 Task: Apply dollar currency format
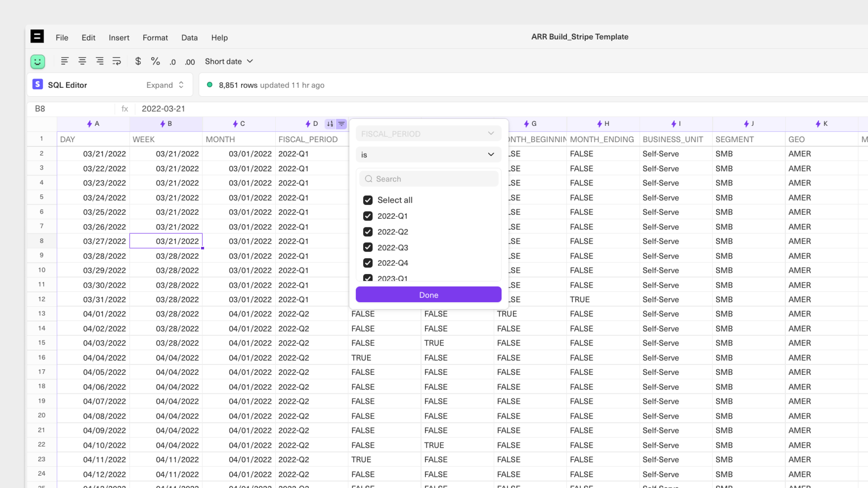[138, 61]
